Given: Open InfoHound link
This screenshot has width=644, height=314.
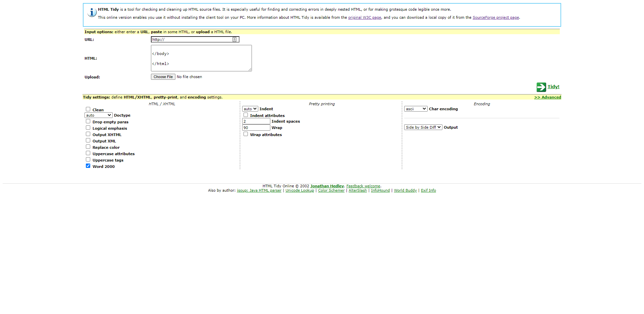Looking at the screenshot, I should (x=380, y=190).
